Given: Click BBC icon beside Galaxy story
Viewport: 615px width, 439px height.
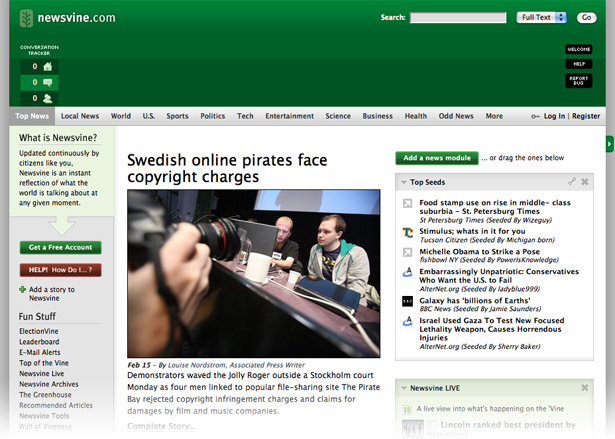Looking at the screenshot, I should 408,301.
